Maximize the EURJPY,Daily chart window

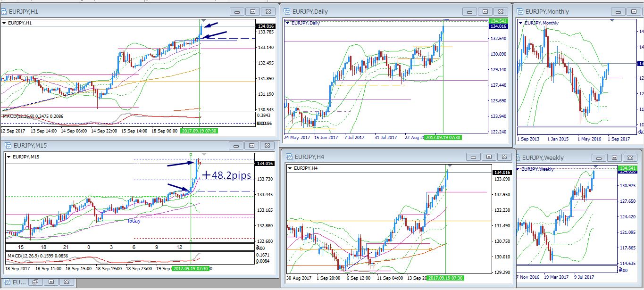[x=485, y=11]
